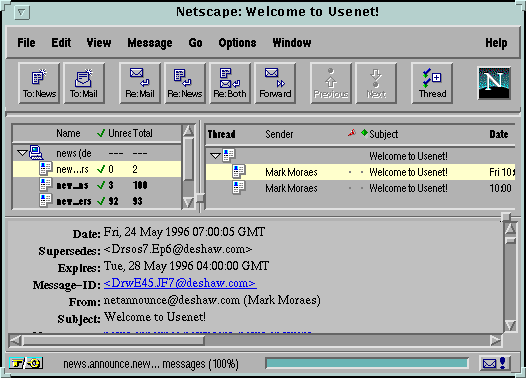Open the View menu
The width and height of the screenshot is (526, 378).
tap(99, 43)
